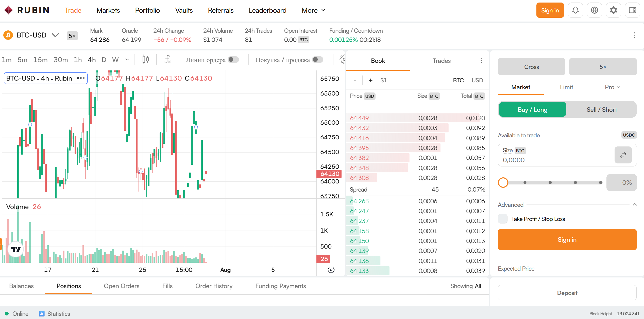The height and width of the screenshot is (319, 644).
Task: Click the swap size currency arrows icon
Action: click(x=623, y=155)
